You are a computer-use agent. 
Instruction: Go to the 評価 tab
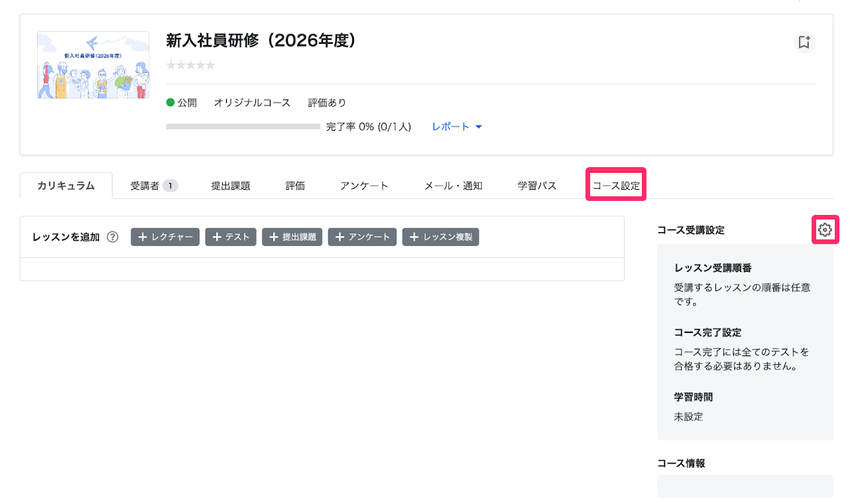[x=295, y=186]
